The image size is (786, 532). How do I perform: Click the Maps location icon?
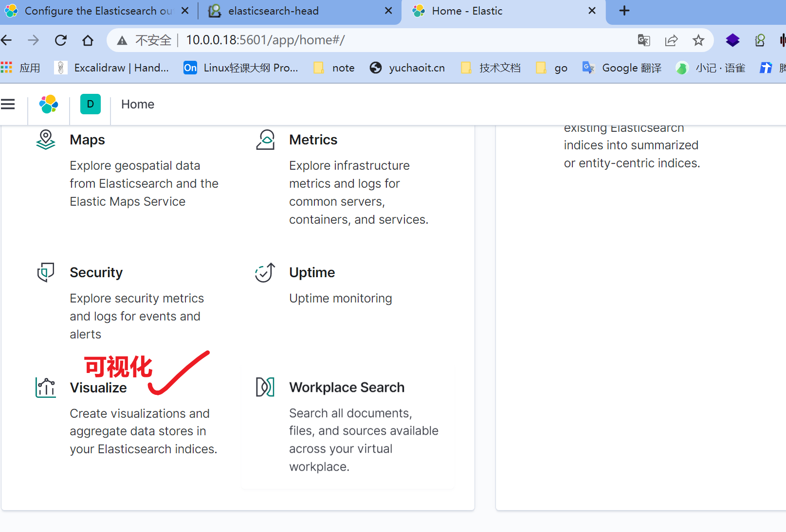(x=46, y=140)
